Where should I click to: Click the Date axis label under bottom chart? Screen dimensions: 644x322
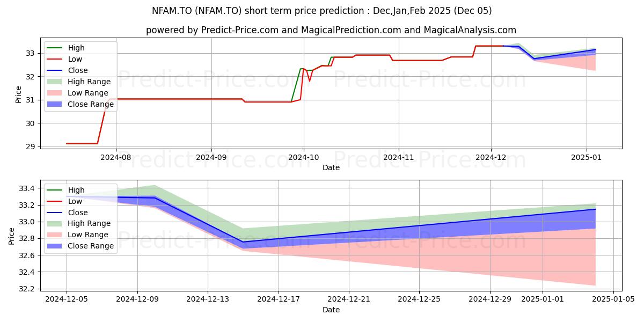(x=331, y=310)
